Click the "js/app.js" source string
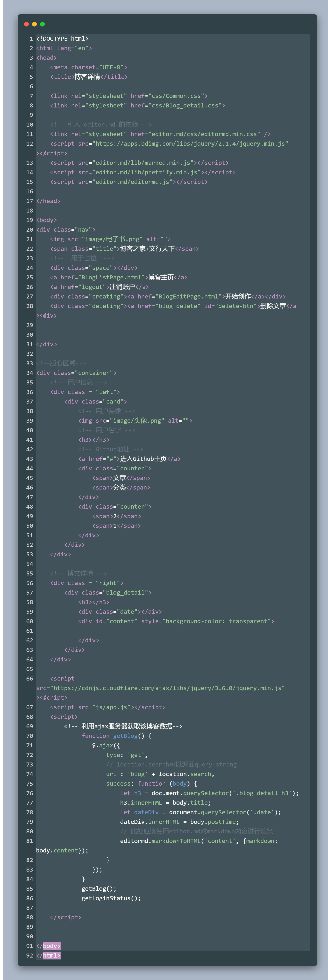This screenshot has width=328, height=980. 111,707
